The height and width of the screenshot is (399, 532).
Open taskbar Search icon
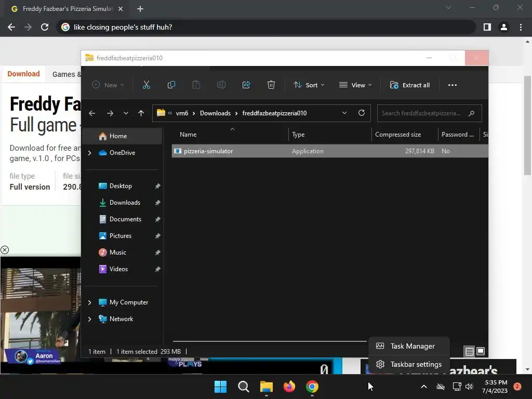coord(244,387)
